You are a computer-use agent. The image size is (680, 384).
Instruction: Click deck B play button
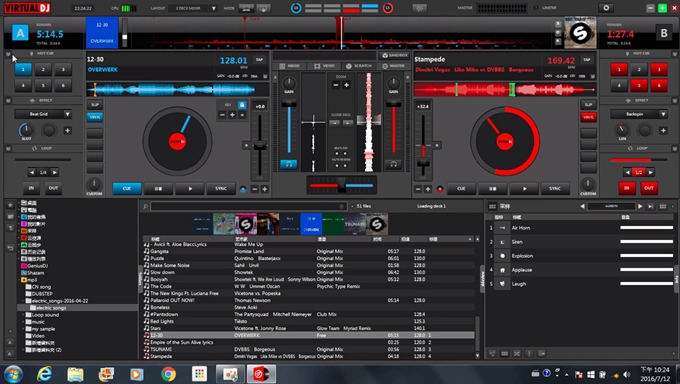click(x=524, y=188)
